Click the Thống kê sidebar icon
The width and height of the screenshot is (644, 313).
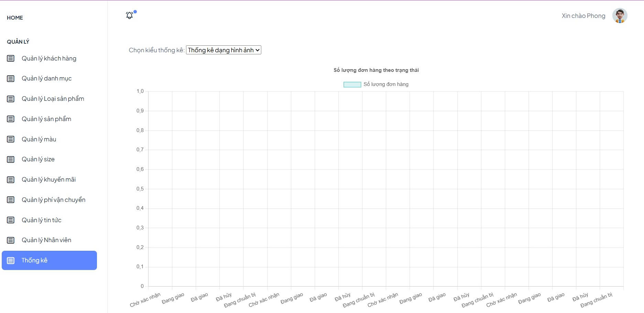(10, 260)
